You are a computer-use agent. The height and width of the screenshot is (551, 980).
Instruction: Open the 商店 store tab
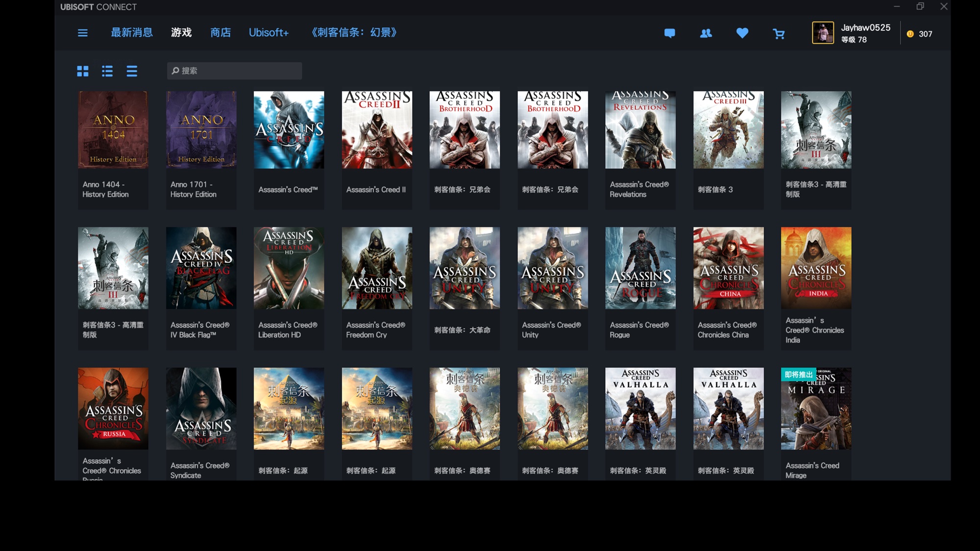(x=220, y=32)
